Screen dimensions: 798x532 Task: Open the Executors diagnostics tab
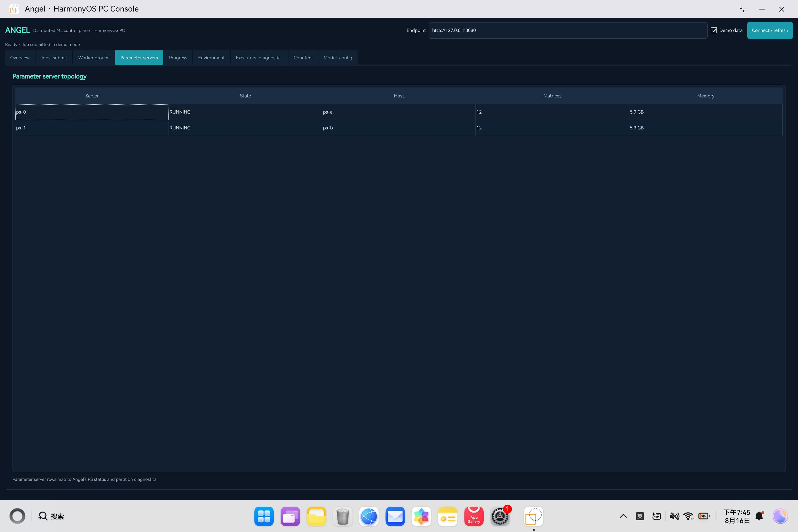point(259,58)
